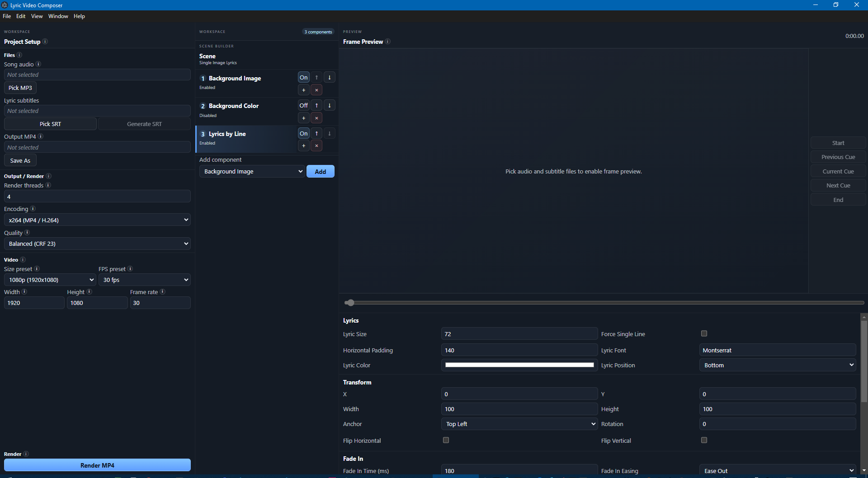Show the Encoding info tooltip

33,209
